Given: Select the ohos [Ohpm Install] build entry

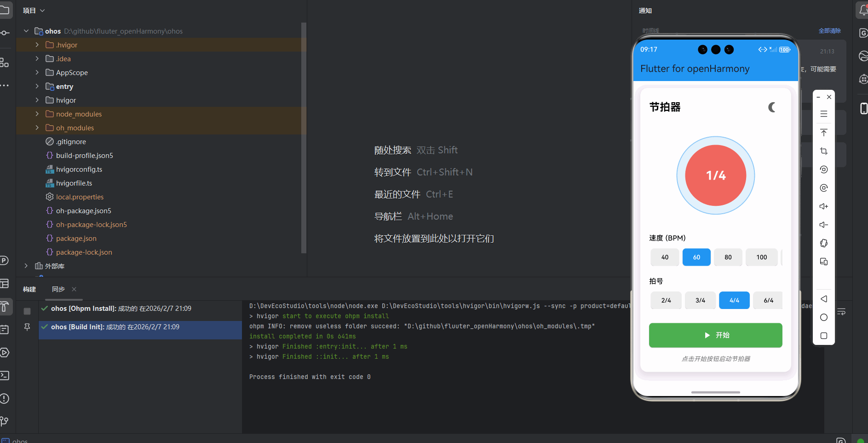Looking at the screenshot, I should tap(140, 309).
